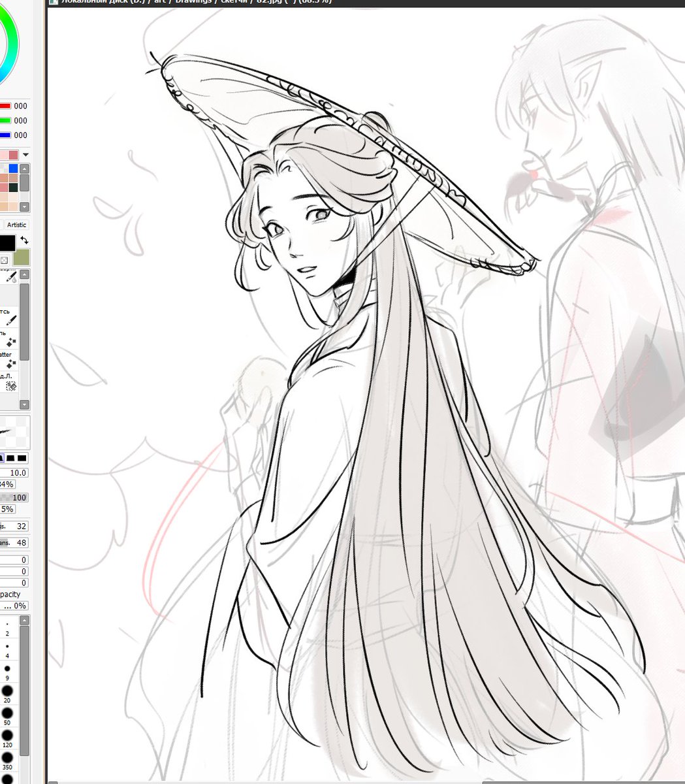Click the olive background color box
685x784 pixels.
coord(22,257)
